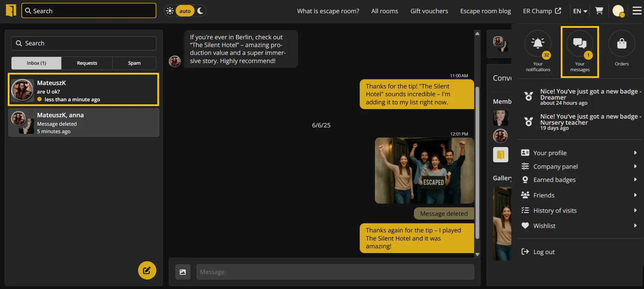
Task: Open Your notifications bell
Action: pyautogui.click(x=538, y=44)
